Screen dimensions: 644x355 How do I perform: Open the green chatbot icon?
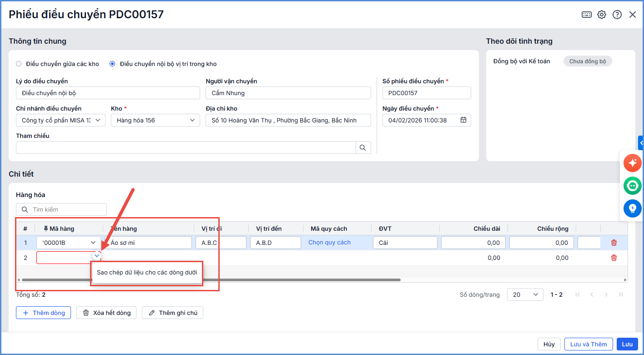(x=633, y=186)
